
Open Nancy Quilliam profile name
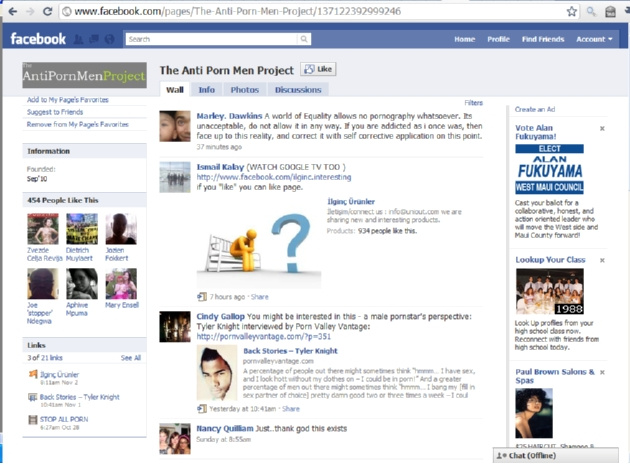(225, 429)
